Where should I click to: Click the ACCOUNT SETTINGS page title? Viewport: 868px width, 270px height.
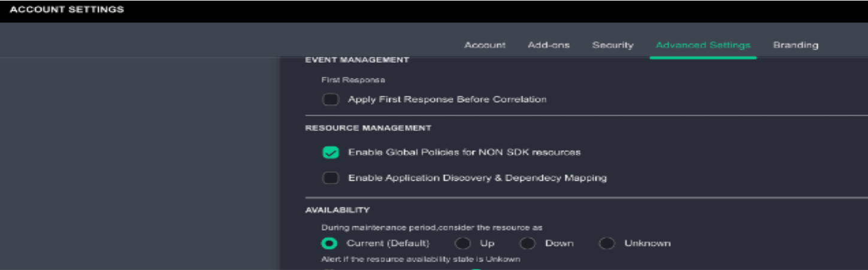67,10
